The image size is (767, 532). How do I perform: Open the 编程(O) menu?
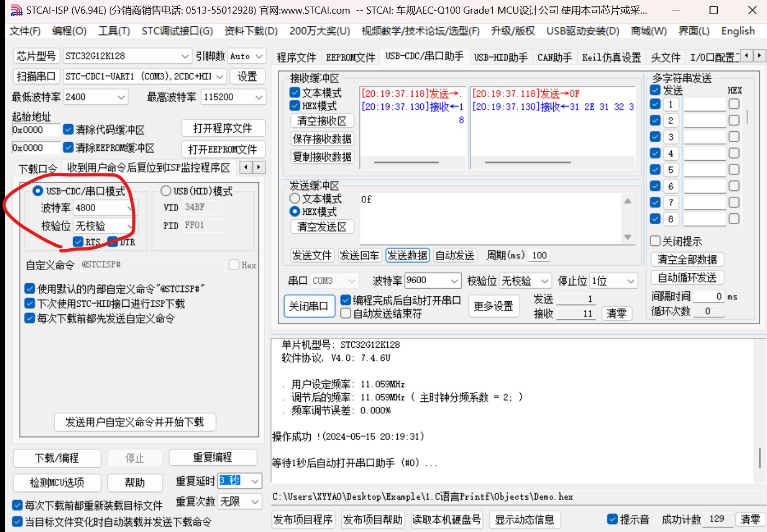coord(69,31)
